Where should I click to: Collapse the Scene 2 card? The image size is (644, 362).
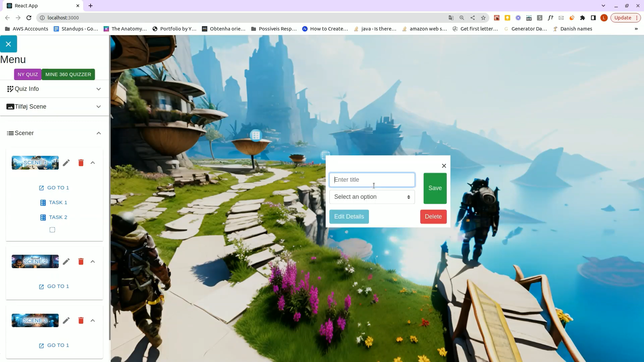pos(93,261)
